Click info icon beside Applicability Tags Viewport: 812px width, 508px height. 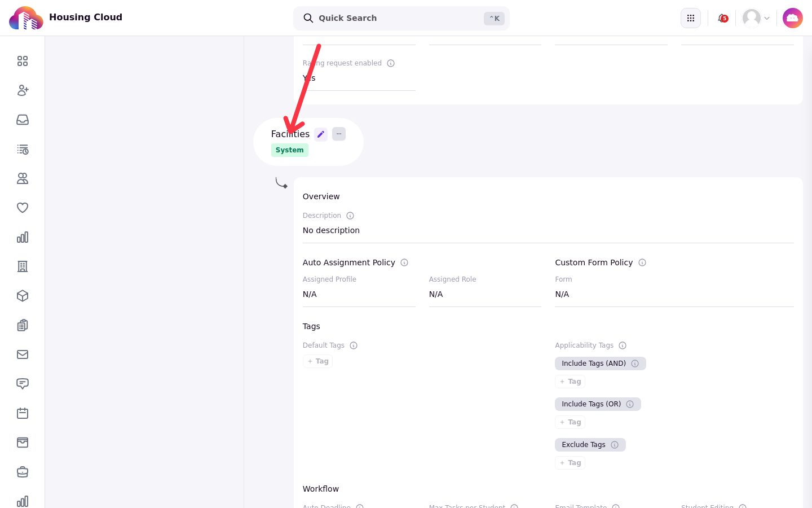click(x=623, y=345)
